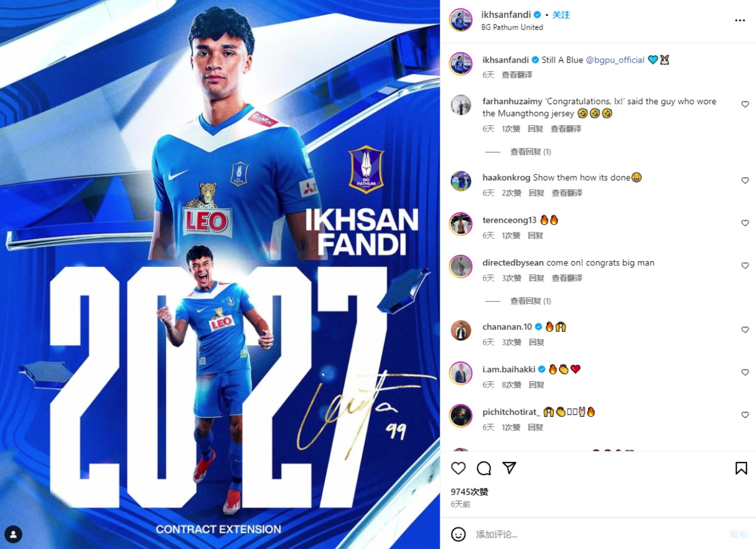Screen dimensions: 756x549
Task: Translate haakonkrog's comment
Action: pyautogui.click(x=567, y=193)
